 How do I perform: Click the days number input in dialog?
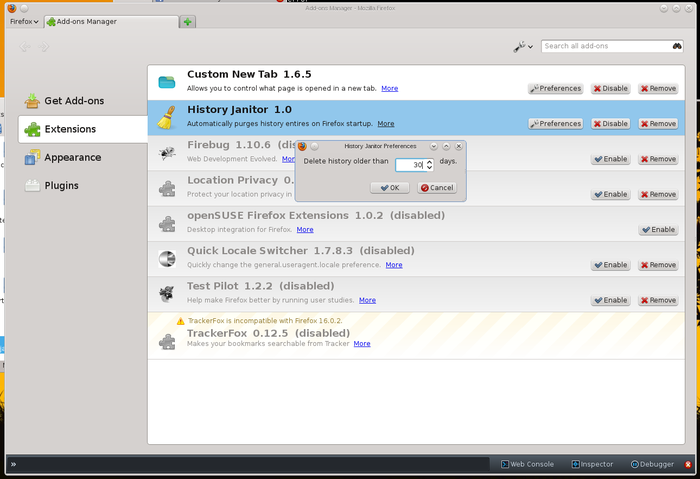coord(410,165)
